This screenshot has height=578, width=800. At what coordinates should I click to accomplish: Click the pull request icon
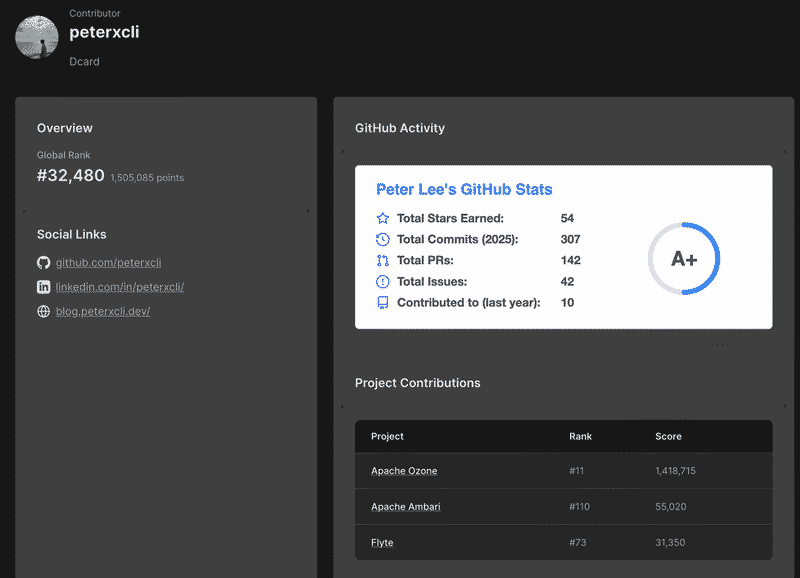tap(382, 260)
